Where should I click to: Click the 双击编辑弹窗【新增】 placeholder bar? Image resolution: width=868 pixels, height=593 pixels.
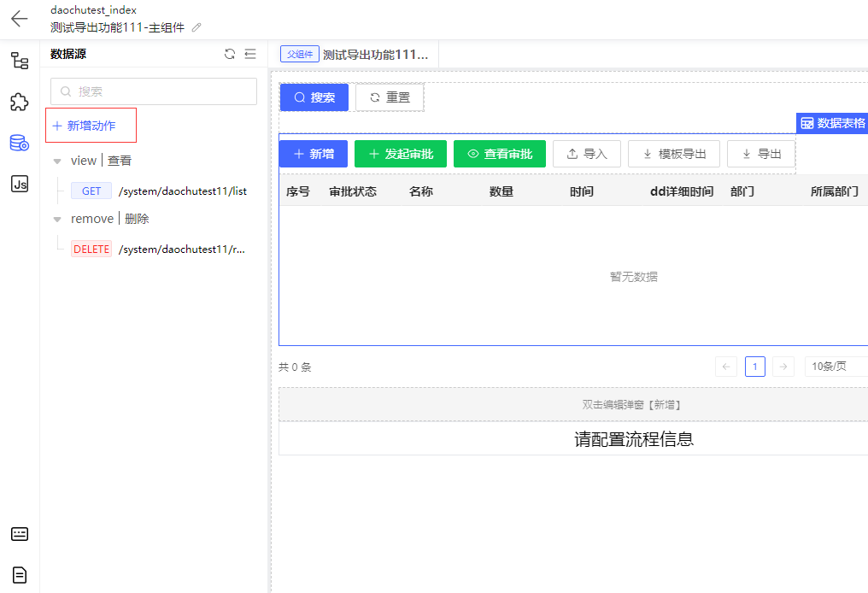point(573,405)
